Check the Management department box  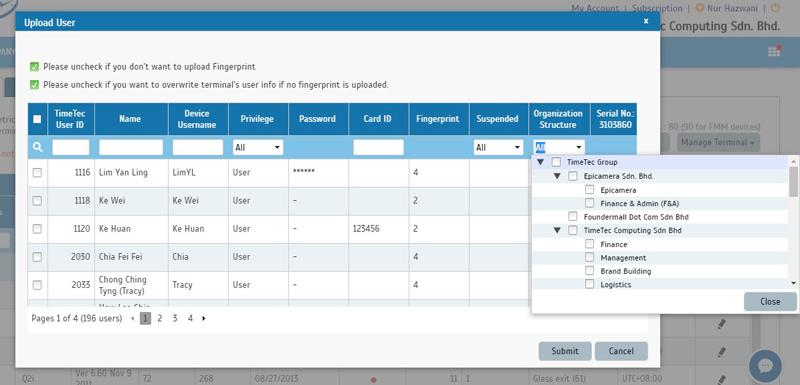point(590,257)
